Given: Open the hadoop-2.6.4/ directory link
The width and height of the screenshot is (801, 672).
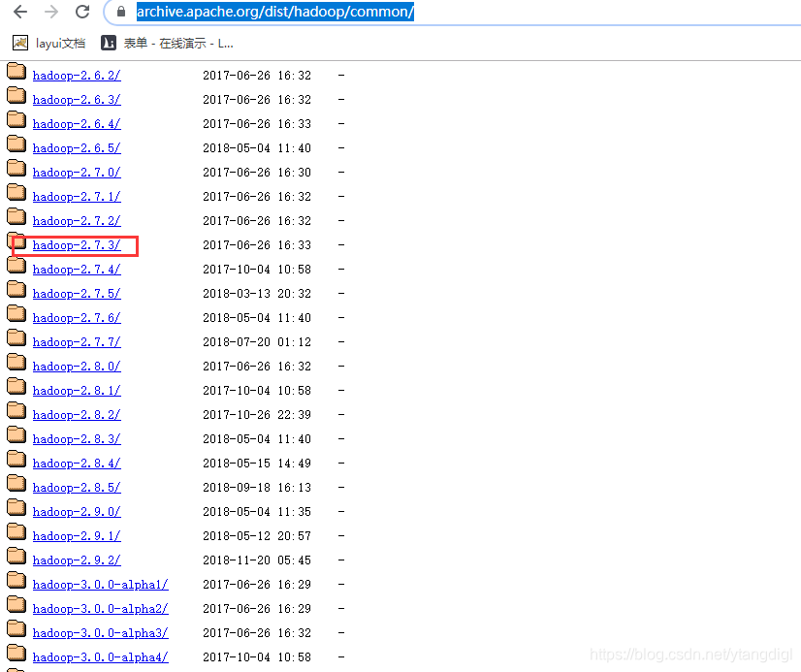Looking at the screenshot, I should click(x=77, y=124).
